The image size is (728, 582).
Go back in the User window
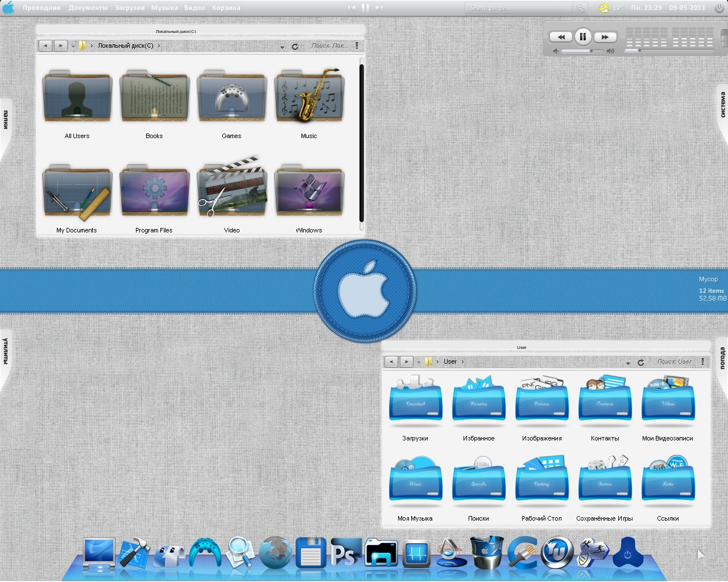point(391,361)
